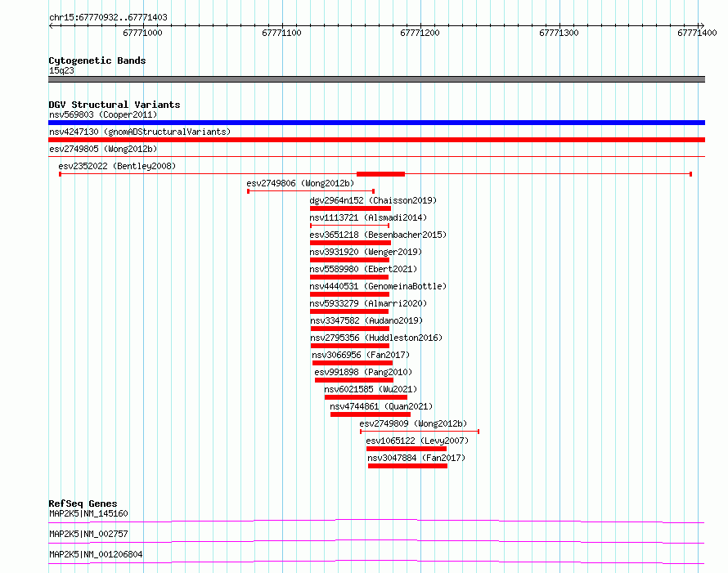Click esv991898 (Pang2010) label
Viewport: 728px width, 573px height.
tap(363, 372)
